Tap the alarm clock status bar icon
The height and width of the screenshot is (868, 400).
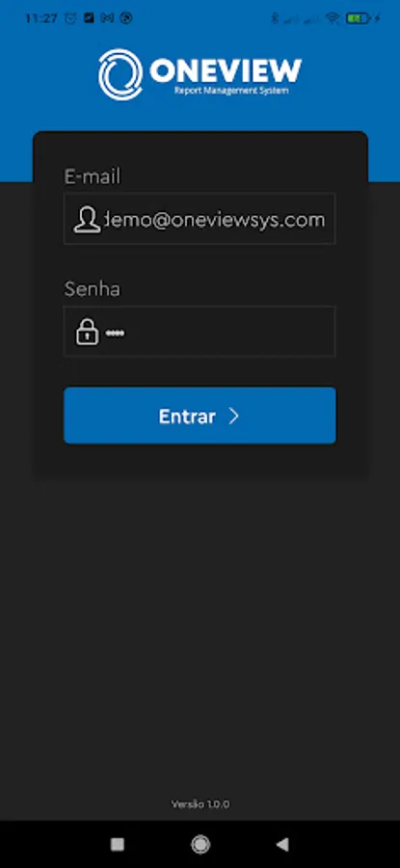coord(70,18)
